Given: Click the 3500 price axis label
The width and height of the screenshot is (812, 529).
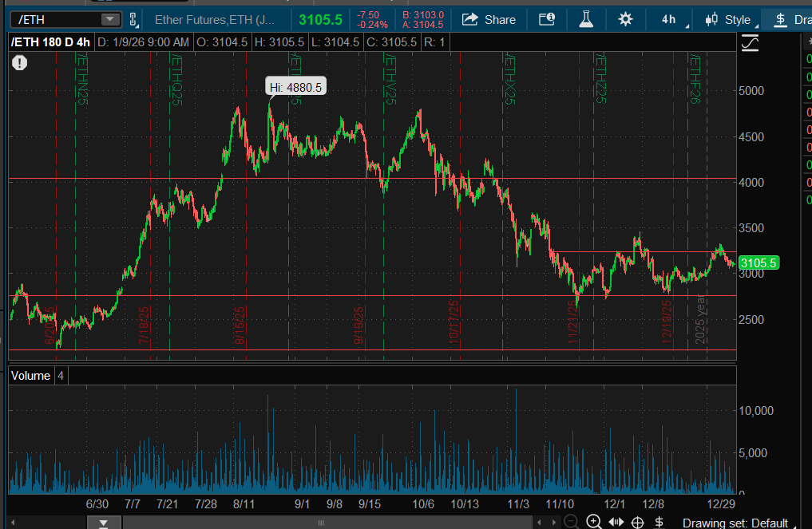Looking at the screenshot, I should 751,227.
